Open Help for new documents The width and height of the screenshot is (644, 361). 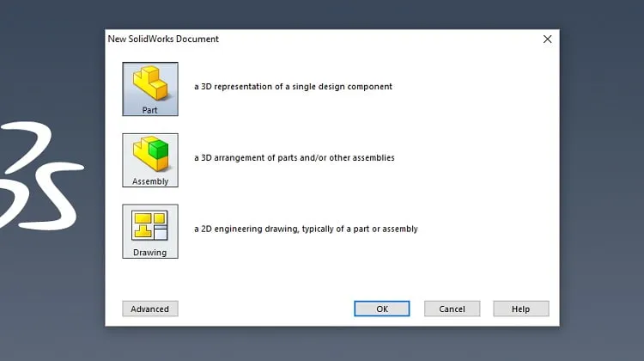[x=521, y=309]
